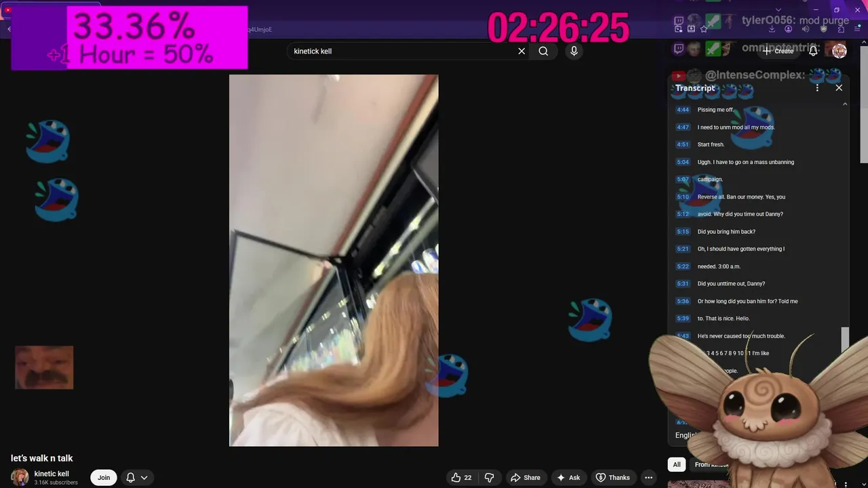Select transcript line 'Reverse all. Ban our money. Yes, you'
The height and width of the screenshot is (488, 868).
(x=741, y=197)
